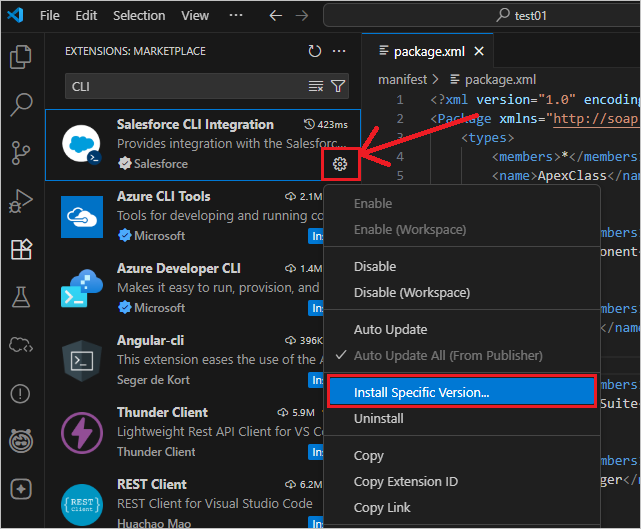Open the Edit menu
Viewport: 641px width, 529px height.
86,16
